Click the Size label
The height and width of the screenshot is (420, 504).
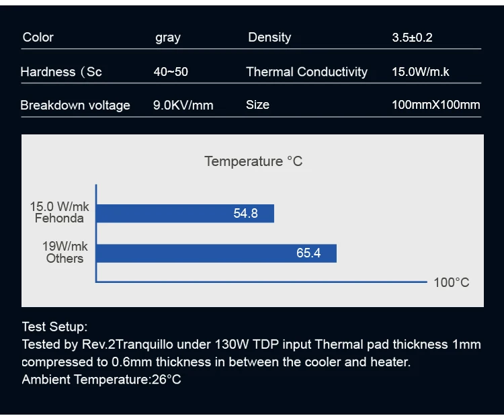tap(257, 105)
